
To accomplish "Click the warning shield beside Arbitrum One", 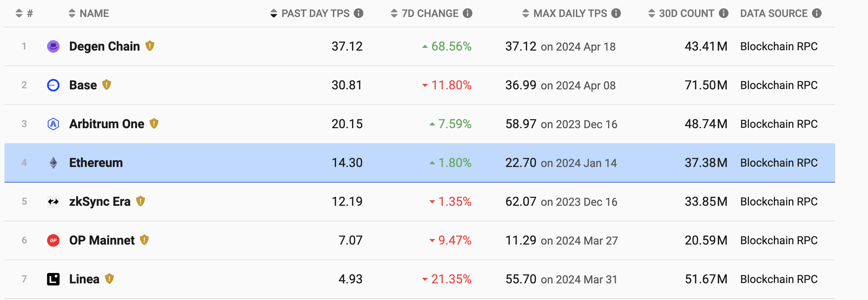I will click(x=154, y=123).
